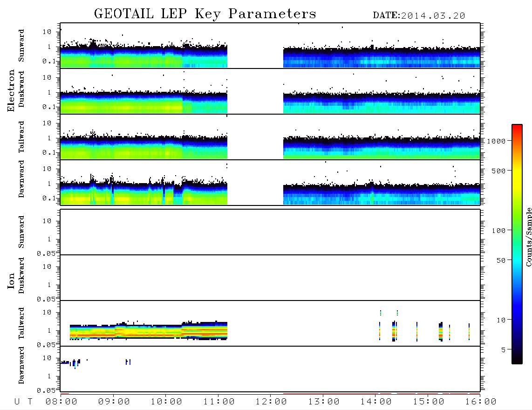Click the 500 colorbar tick label
The height and width of the screenshot is (410, 532).
(499, 171)
